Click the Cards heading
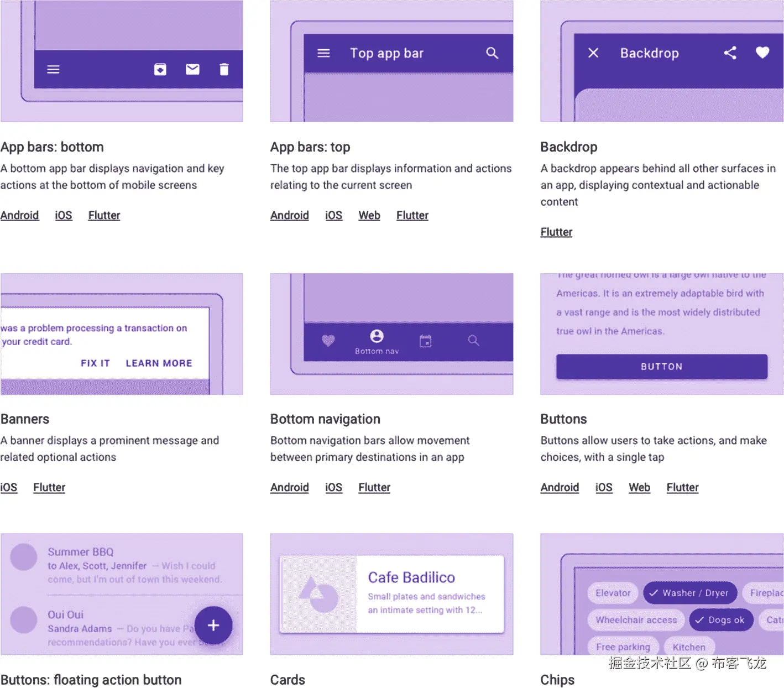784x688 pixels. [288, 680]
